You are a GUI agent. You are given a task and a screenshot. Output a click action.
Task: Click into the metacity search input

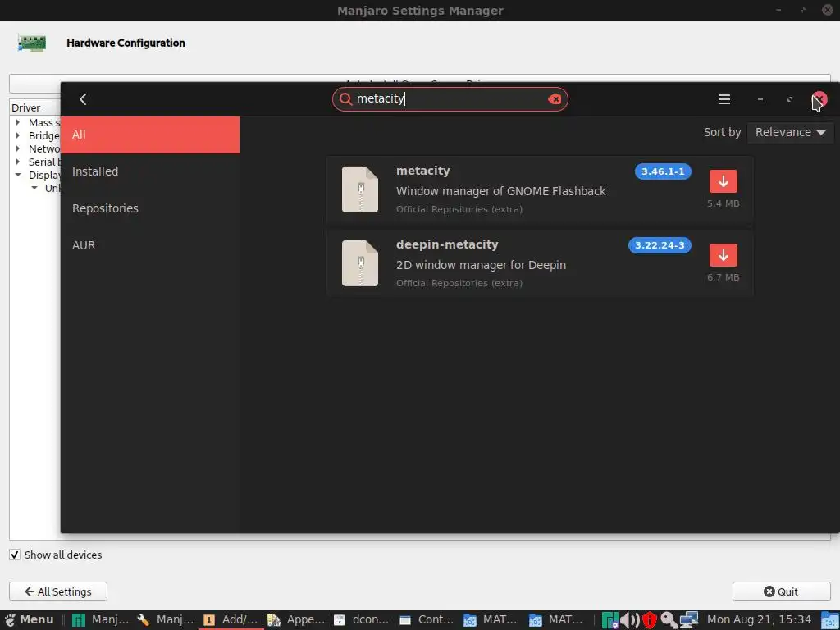(x=450, y=99)
